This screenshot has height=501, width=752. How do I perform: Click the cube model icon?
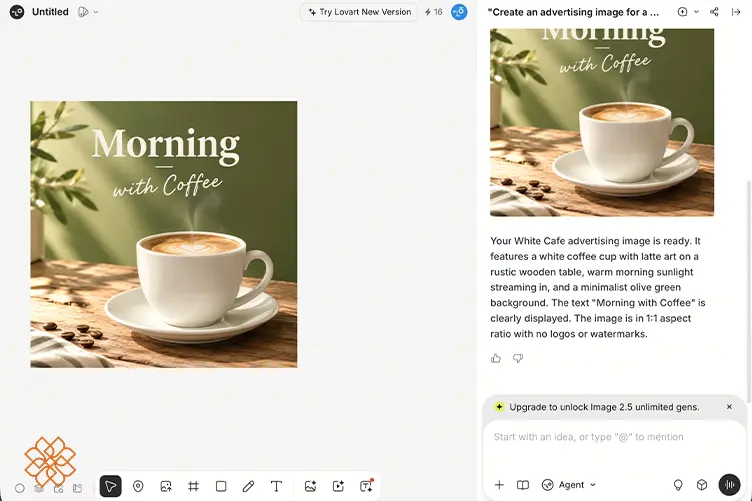pos(702,485)
